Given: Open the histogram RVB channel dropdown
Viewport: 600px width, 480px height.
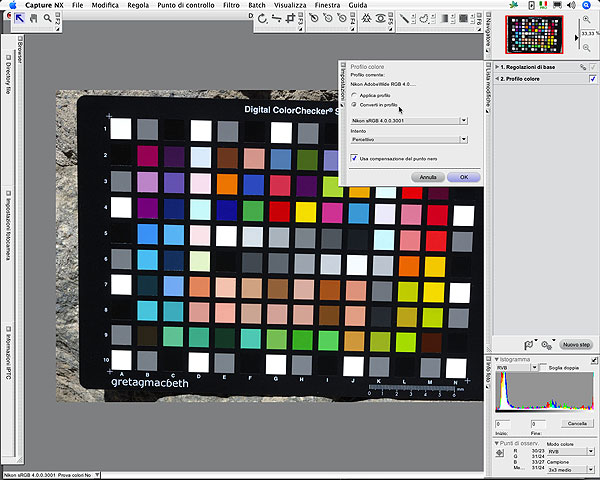Looking at the screenshot, I should coord(517,368).
